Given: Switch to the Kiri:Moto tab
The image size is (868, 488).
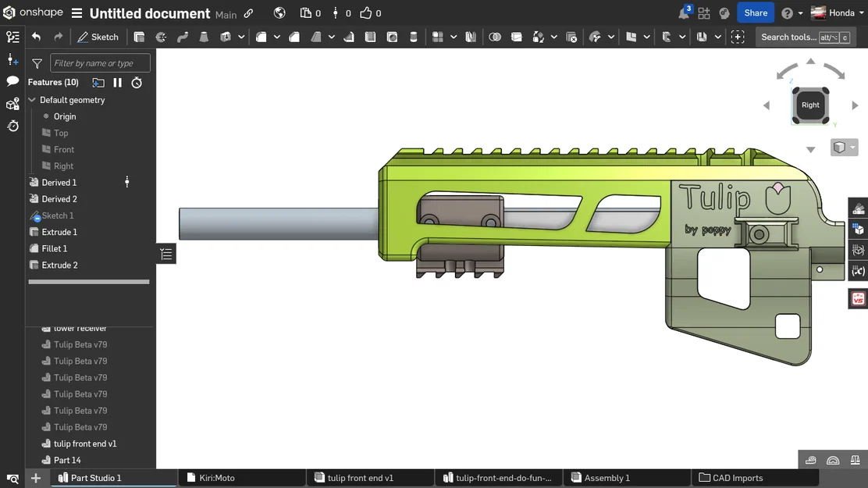Looking at the screenshot, I should pos(241,478).
